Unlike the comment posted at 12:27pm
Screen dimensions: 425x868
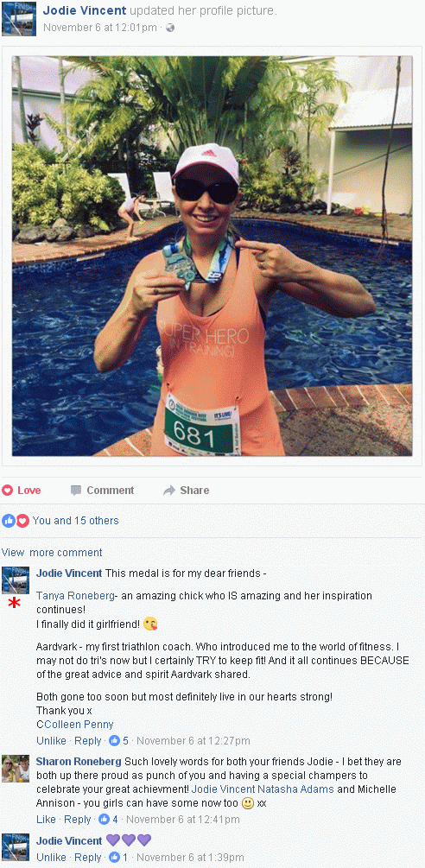(x=51, y=741)
